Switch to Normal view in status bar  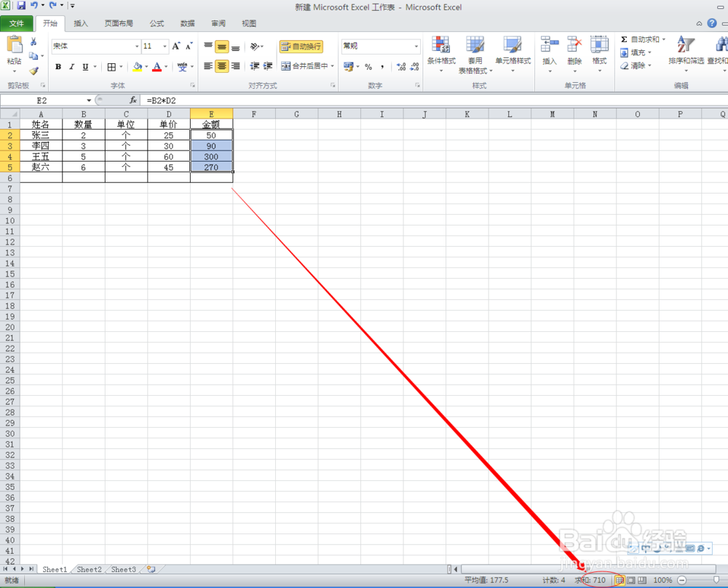(x=620, y=580)
